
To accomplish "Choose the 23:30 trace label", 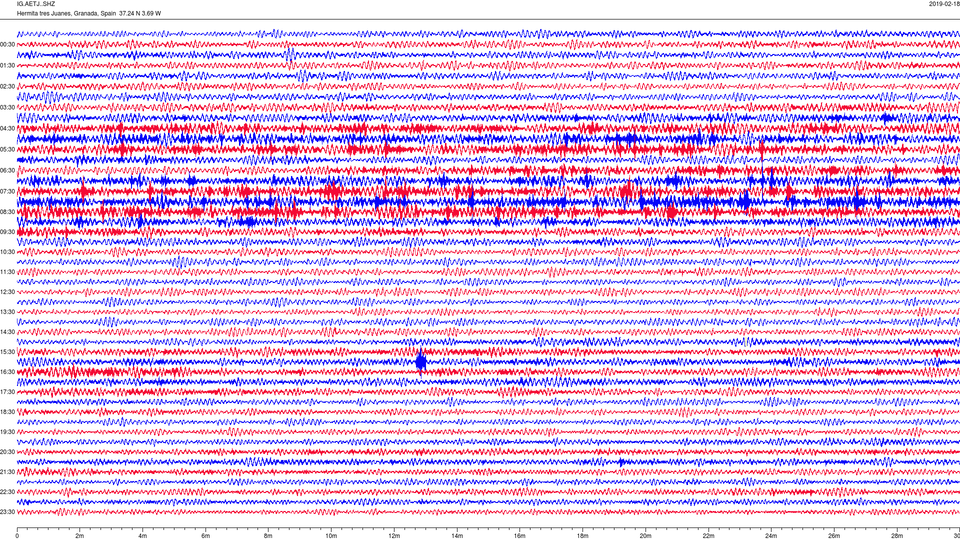I will click(x=7, y=512).
